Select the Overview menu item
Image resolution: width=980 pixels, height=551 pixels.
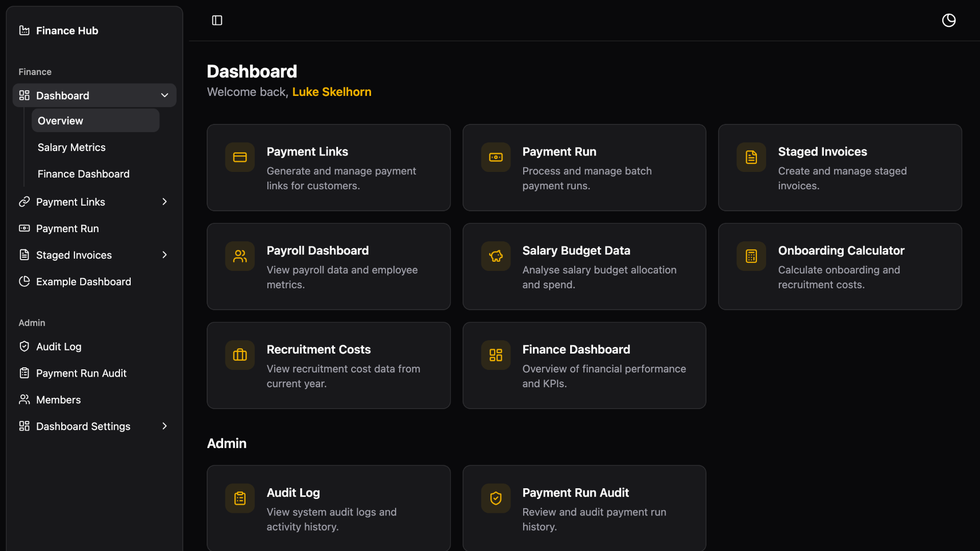click(x=60, y=120)
